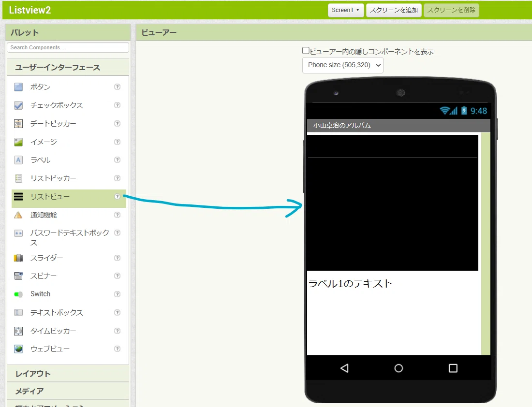Click the リストビュー palette label
532x407 pixels.
click(50, 197)
